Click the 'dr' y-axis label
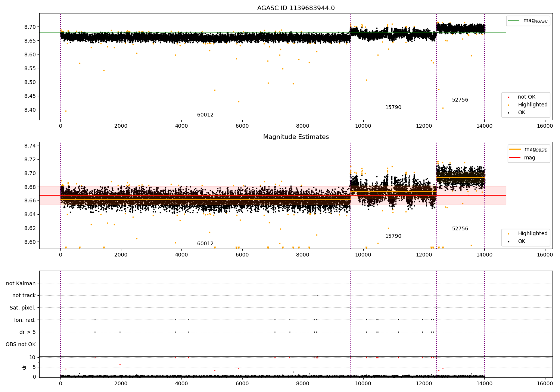Screen dimensions: 560x392 tap(24, 367)
